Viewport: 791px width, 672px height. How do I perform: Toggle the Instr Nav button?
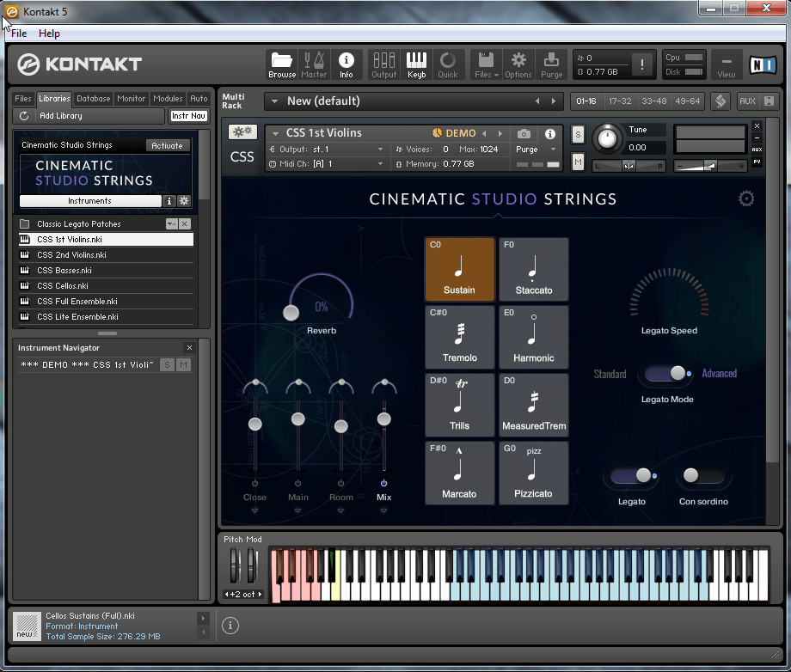tap(188, 116)
